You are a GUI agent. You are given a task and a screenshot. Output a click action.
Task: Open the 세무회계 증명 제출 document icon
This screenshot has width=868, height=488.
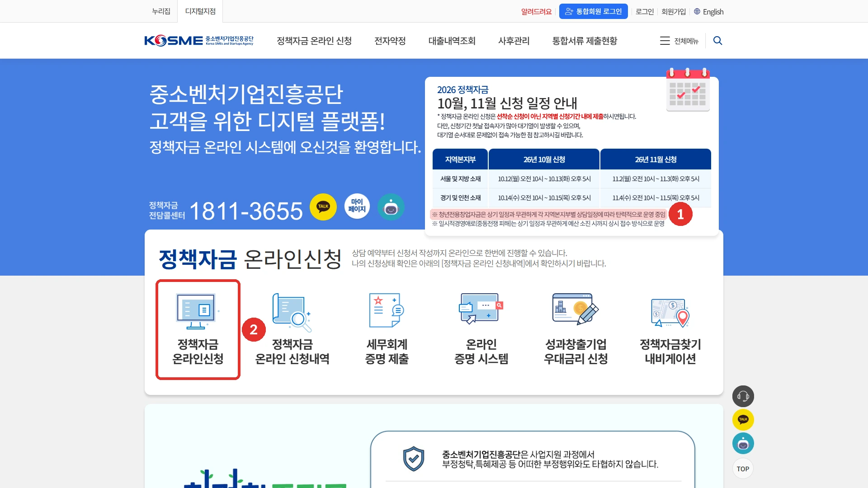[387, 310]
